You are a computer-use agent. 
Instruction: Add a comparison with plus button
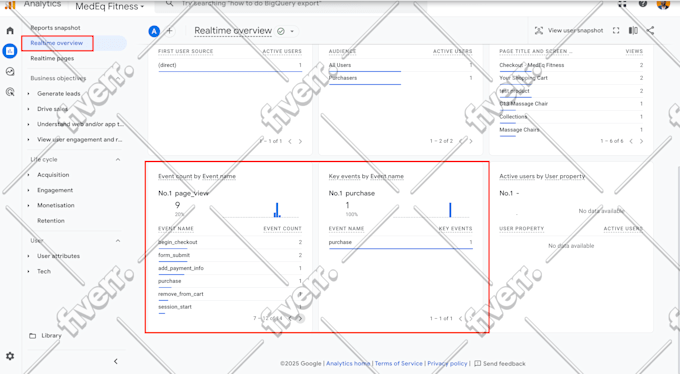tap(170, 31)
